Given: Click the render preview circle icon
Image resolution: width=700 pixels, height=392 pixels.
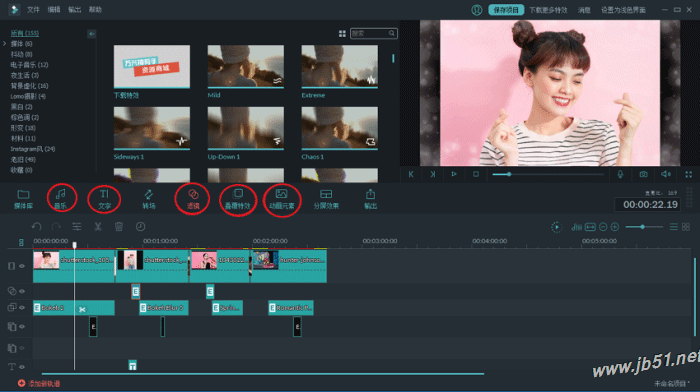Looking at the screenshot, I should click(556, 227).
